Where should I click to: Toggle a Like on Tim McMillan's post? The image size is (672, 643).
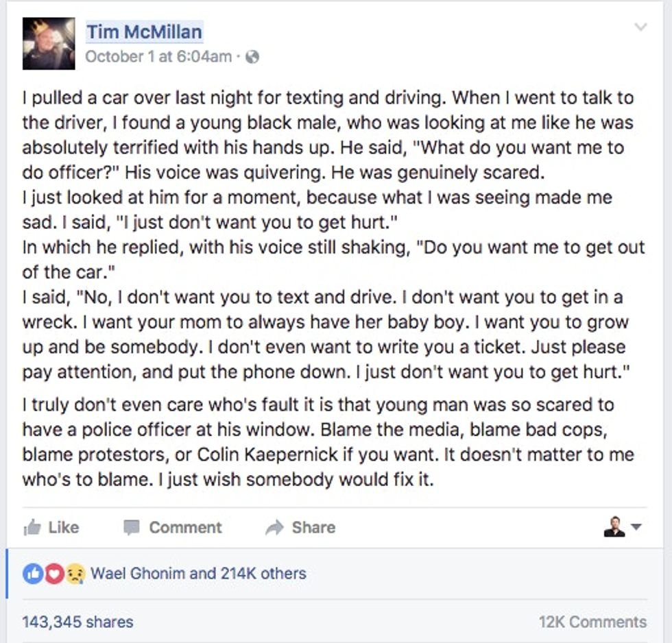(64, 527)
